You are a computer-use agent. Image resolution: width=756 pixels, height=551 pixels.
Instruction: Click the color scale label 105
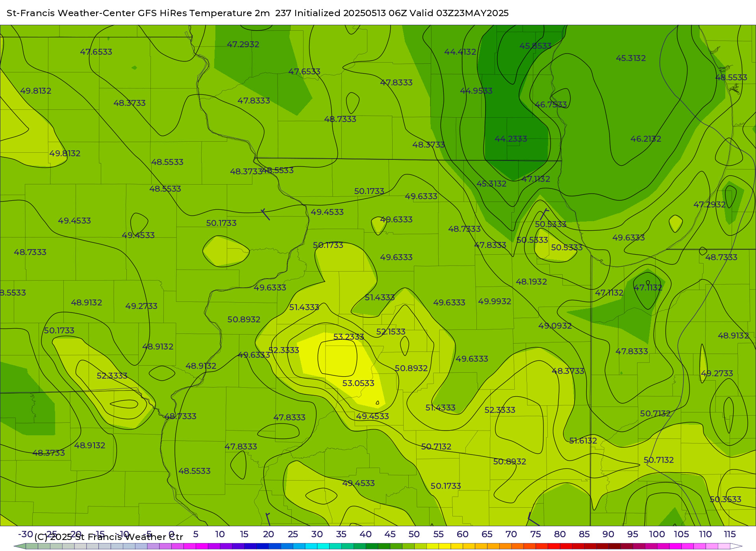[x=681, y=534]
